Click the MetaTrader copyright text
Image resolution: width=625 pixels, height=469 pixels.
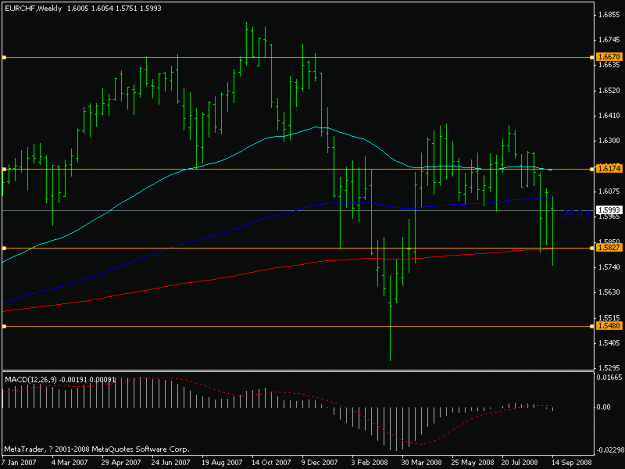pyautogui.click(x=97, y=449)
